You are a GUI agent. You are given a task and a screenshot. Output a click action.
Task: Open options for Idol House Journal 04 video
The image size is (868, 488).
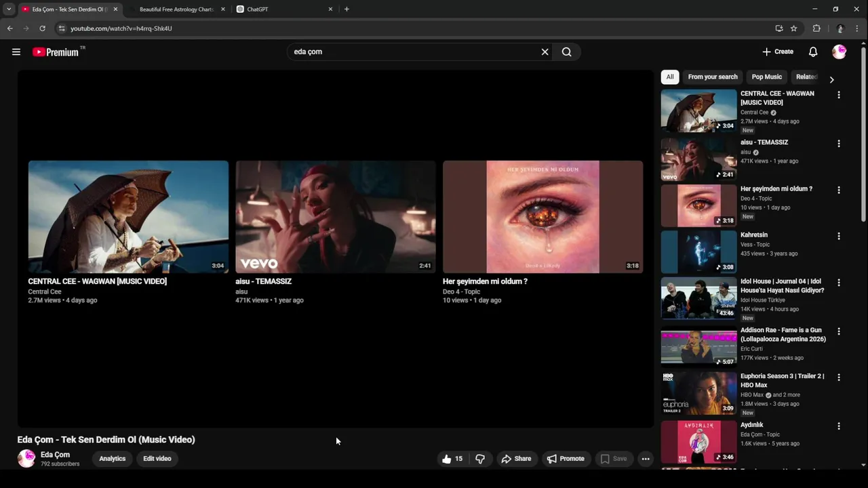[839, 283]
